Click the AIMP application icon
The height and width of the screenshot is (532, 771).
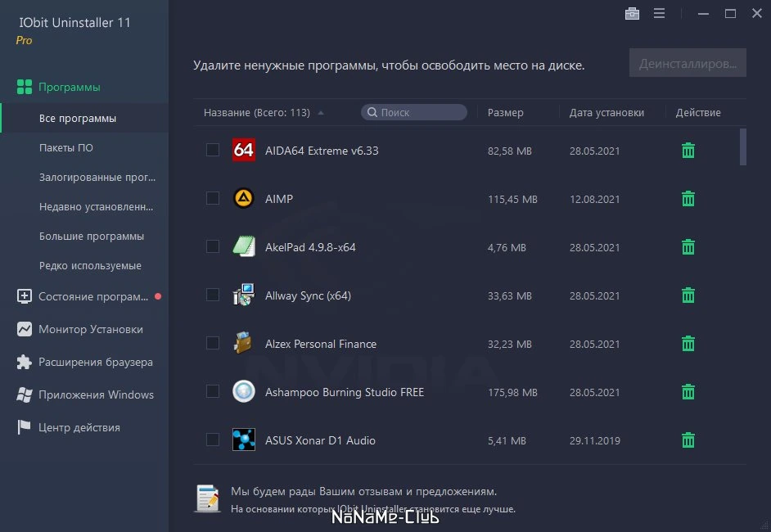point(243,198)
